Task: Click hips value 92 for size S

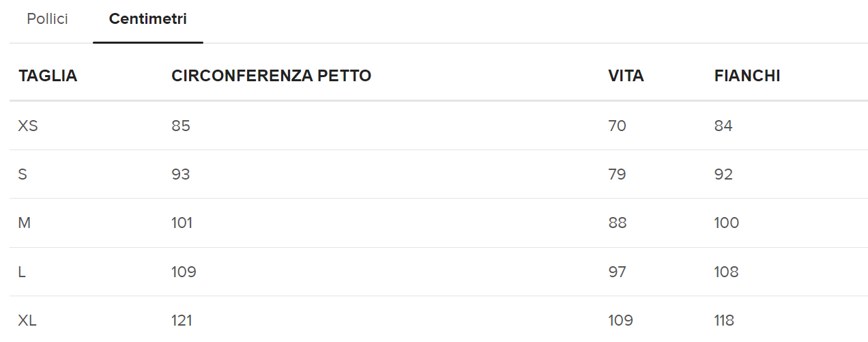Action: pos(723,174)
